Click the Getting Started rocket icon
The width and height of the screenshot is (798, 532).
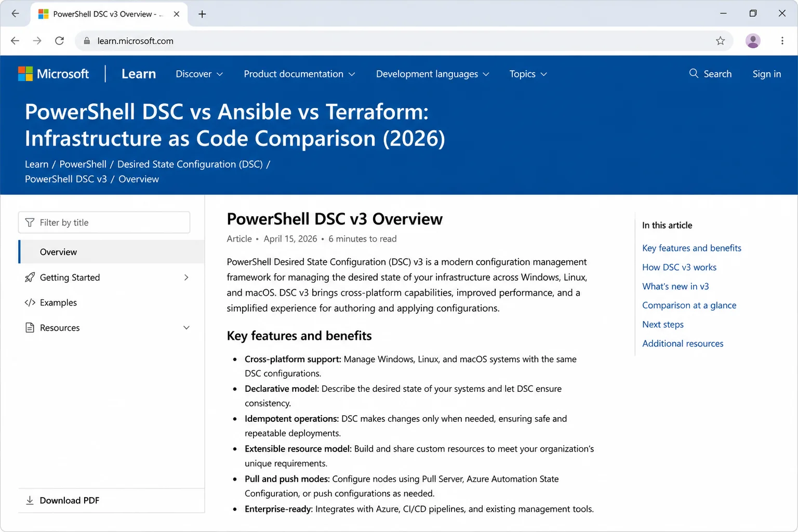click(x=30, y=277)
